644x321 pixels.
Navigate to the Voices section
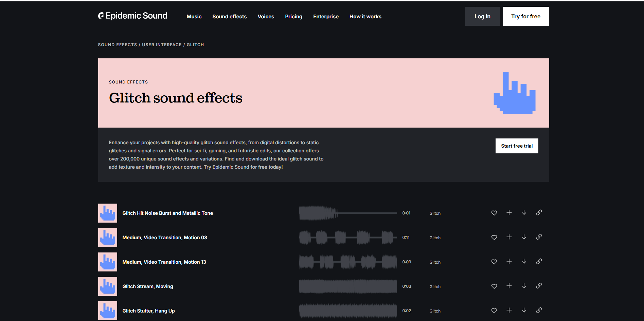coord(266,16)
